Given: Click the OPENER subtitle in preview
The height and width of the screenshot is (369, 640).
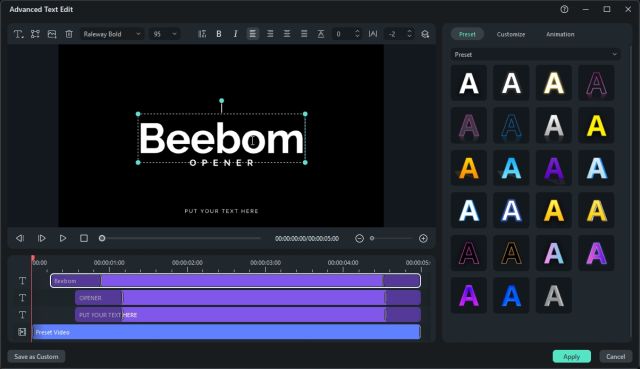Looking at the screenshot, I should (221, 162).
